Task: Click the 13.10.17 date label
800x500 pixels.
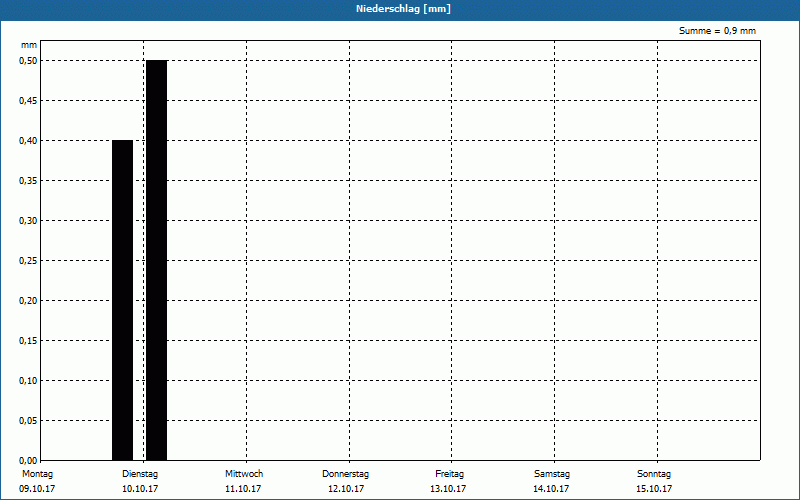Action: pos(449,489)
